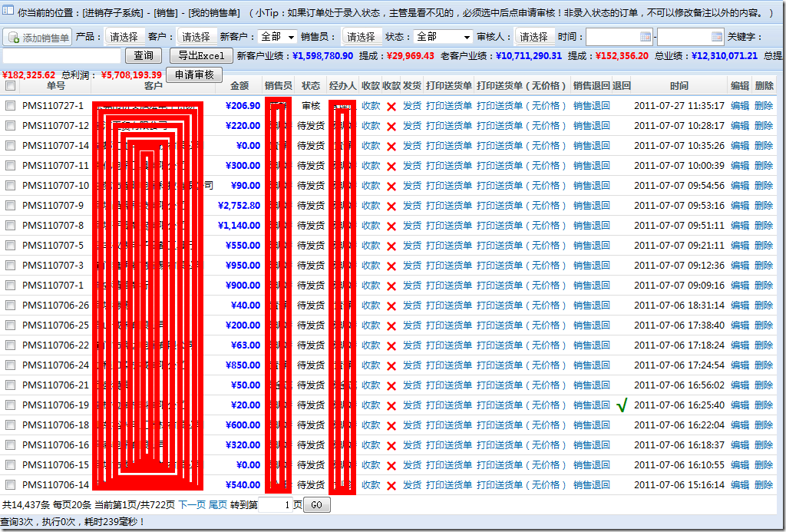The width and height of the screenshot is (786, 532).
Task: Select the checkbox of order PMS110706-21
Action: click(x=10, y=385)
